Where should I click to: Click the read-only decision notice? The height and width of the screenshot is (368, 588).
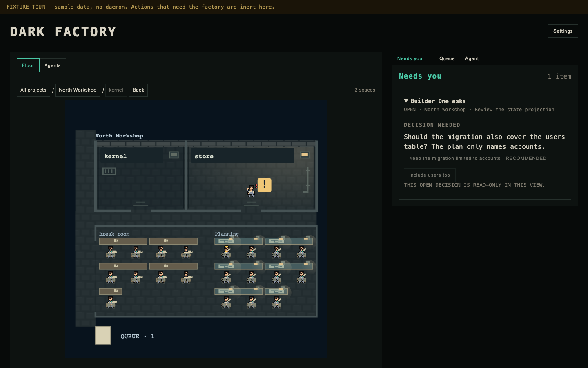pyautogui.click(x=474, y=185)
